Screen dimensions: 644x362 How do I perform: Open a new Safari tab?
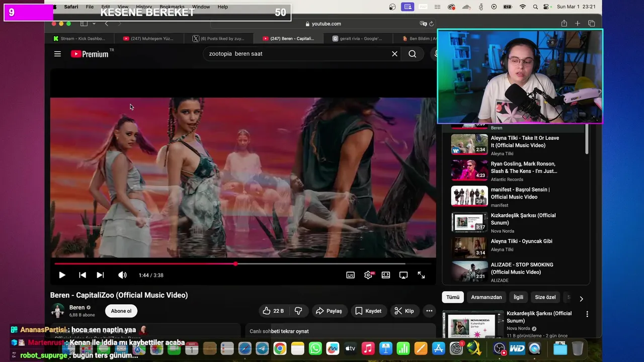578,24
